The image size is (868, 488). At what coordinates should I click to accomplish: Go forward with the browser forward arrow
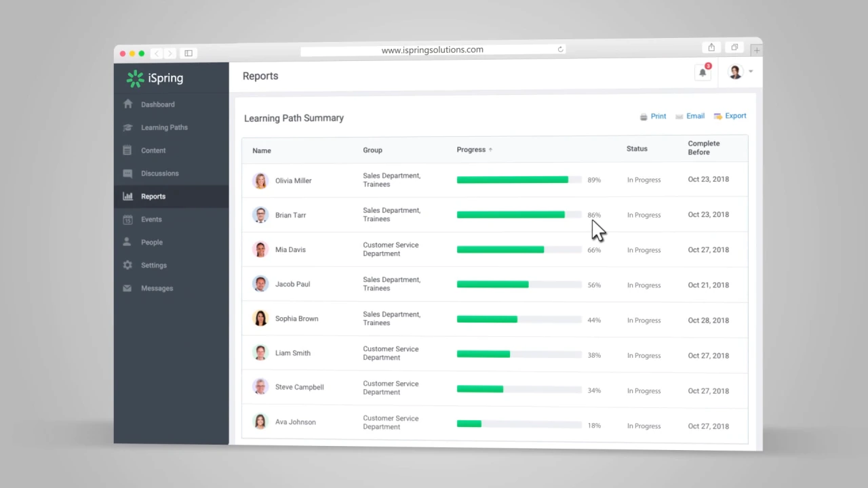click(170, 54)
